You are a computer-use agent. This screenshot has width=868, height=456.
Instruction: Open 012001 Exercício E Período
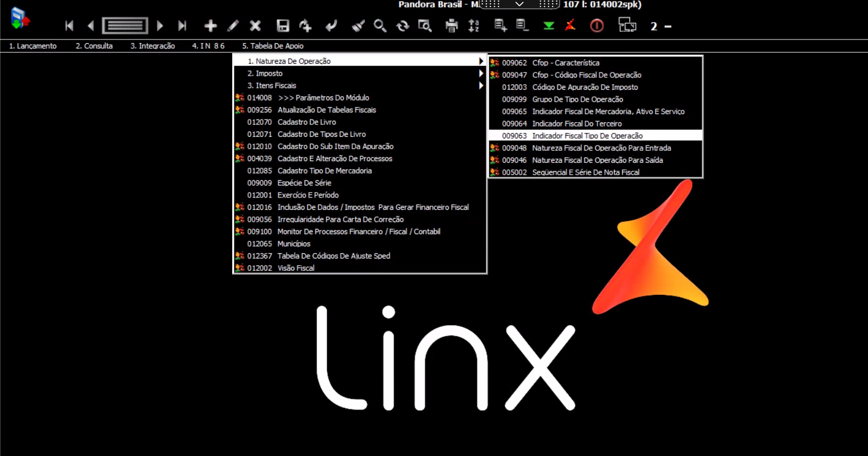coord(360,195)
